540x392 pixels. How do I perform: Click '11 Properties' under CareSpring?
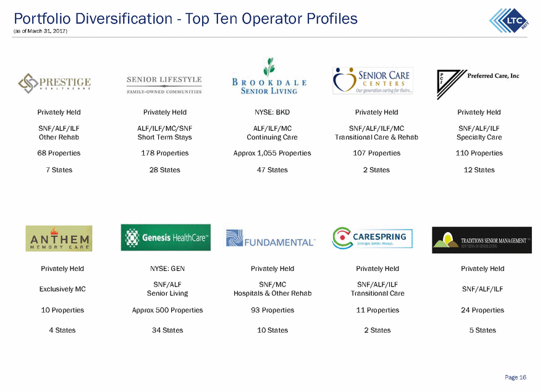click(x=378, y=310)
